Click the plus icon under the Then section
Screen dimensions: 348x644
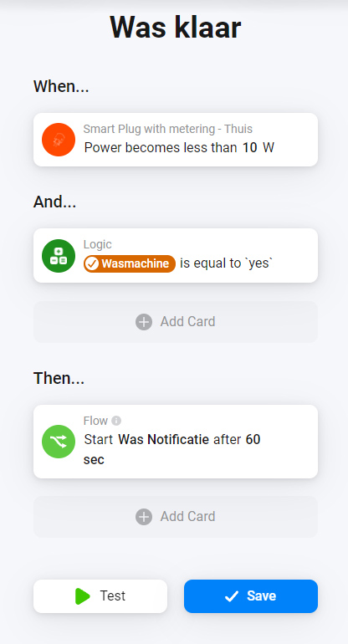pyautogui.click(x=144, y=516)
